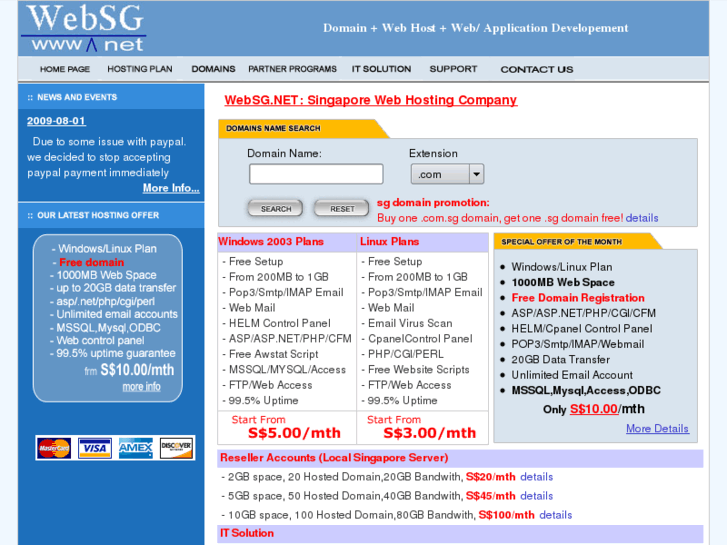Click the S$10.00 special offer price link

point(594,409)
